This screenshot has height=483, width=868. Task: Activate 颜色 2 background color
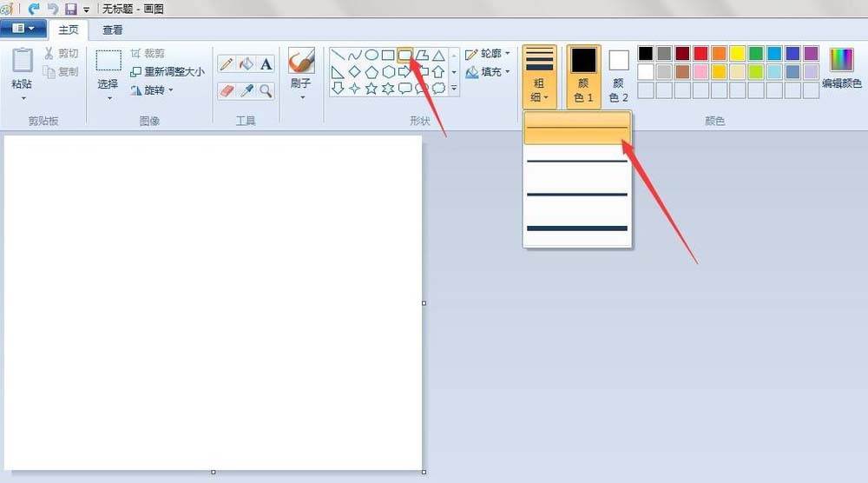(x=618, y=76)
